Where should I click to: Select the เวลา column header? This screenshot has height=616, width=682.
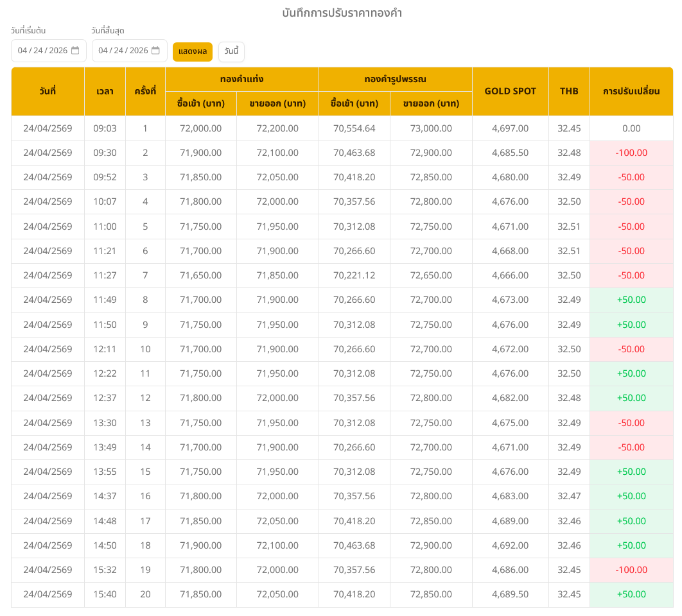(105, 91)
